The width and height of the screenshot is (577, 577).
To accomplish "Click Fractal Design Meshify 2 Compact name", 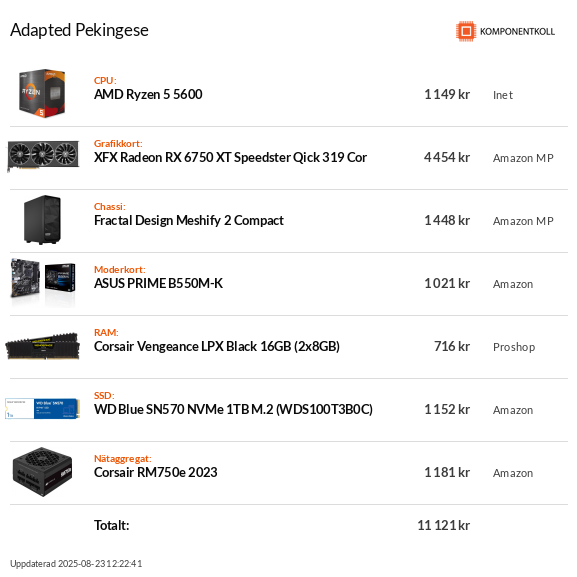I will pos(189,220).
